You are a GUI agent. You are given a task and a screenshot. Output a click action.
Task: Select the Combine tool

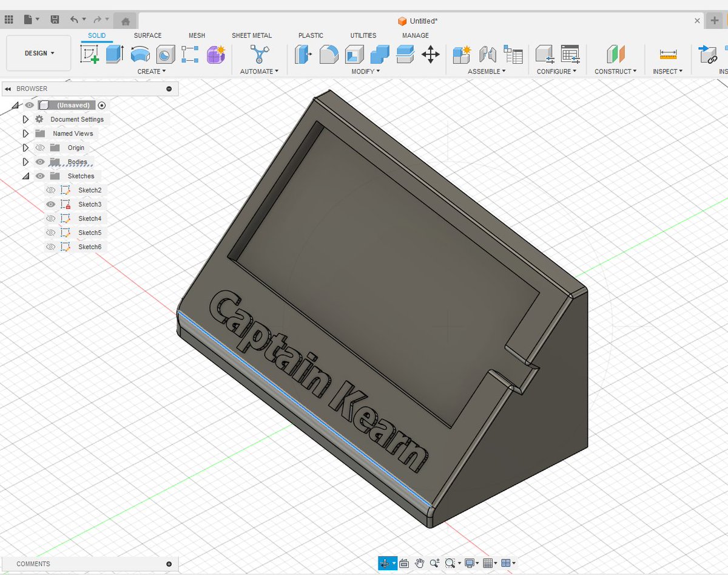coord(380,55)
